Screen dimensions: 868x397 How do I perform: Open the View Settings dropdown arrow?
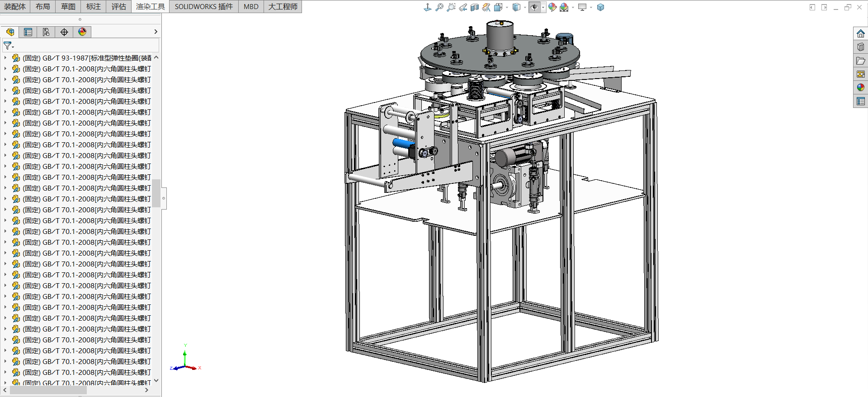591,8
